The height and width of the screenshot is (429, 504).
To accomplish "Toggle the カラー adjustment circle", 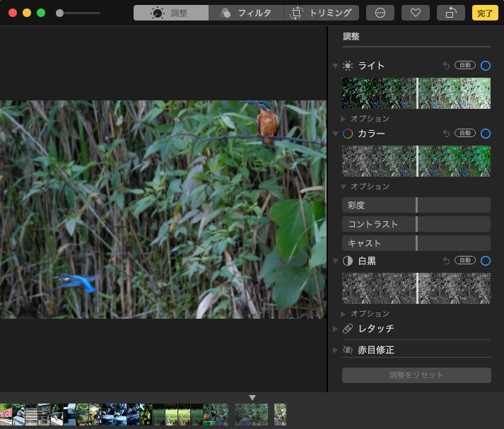I will point(486,134).
